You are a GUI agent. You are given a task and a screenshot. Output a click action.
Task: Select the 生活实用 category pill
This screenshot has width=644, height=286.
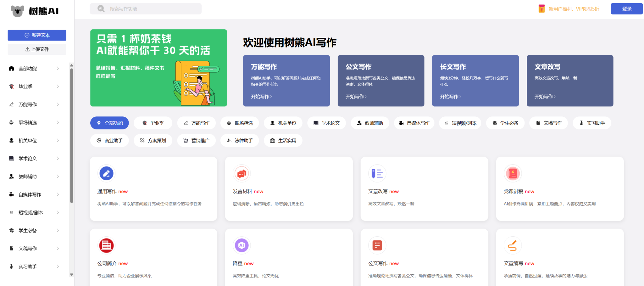point(283,141)
